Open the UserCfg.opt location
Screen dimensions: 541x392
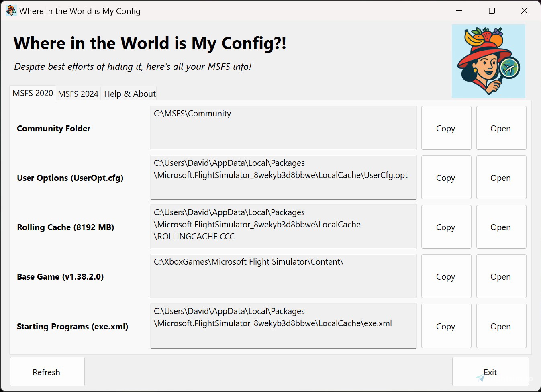[501, 178]
